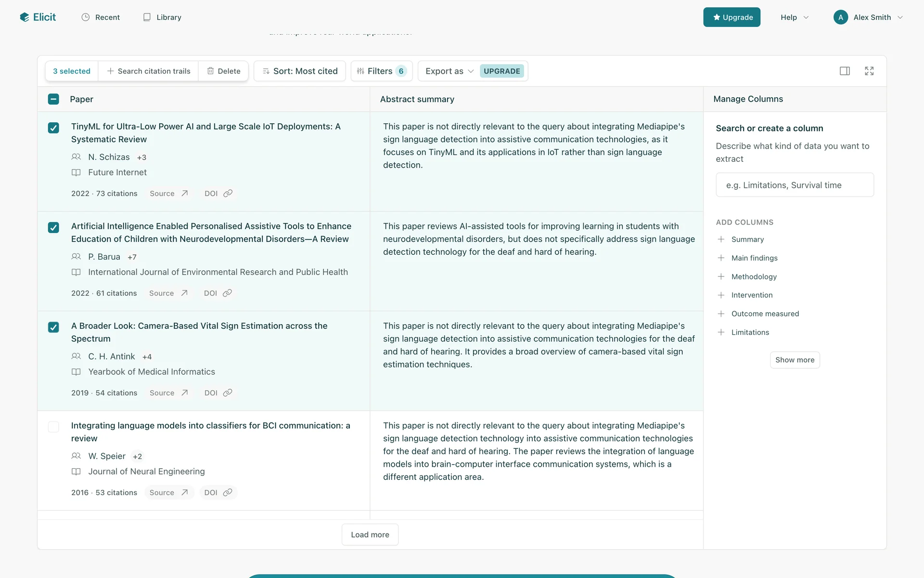Click the column search input field
Screen dimensions: 924x578
pos(795,185)
